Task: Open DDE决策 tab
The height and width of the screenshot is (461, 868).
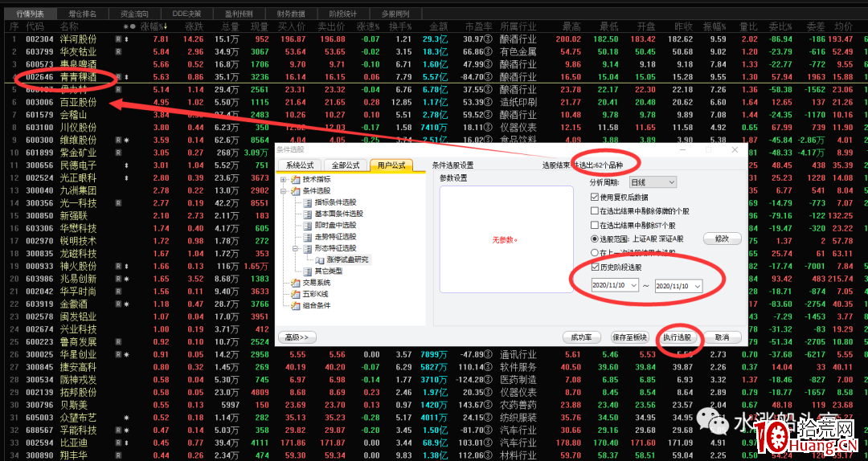Action: click(186, 14)
